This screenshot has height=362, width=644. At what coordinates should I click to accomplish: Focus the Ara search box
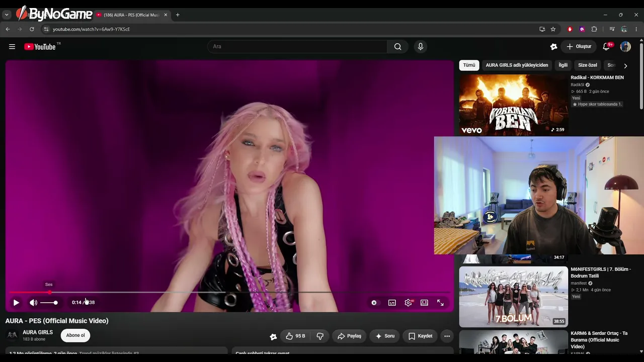pos(297,47)
